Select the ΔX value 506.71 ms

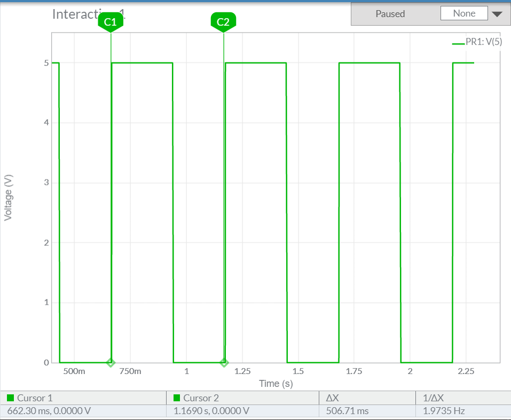(x=347, y=411)
